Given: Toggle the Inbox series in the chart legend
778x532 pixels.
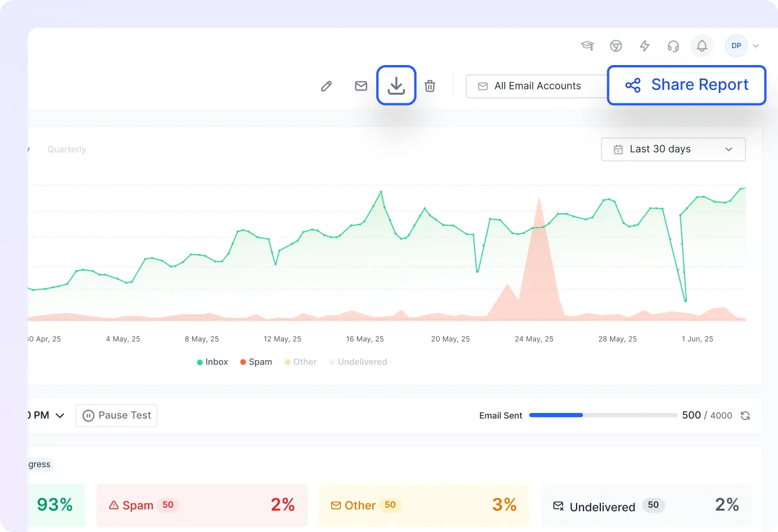Looking at the screenshot, I should (212, 361).
